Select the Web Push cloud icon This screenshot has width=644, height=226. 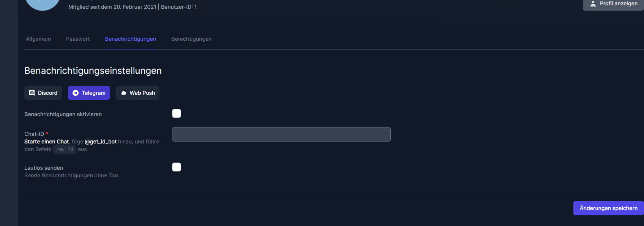(x=124, y=93)
